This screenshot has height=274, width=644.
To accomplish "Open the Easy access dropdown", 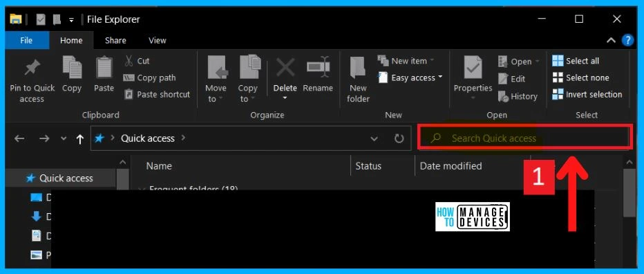I will pyautogui.click(x=410, y=77).
